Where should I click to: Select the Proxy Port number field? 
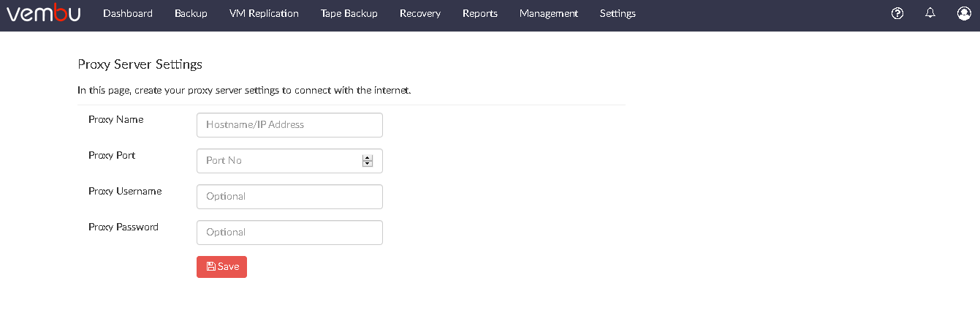[x=289, y=161]
